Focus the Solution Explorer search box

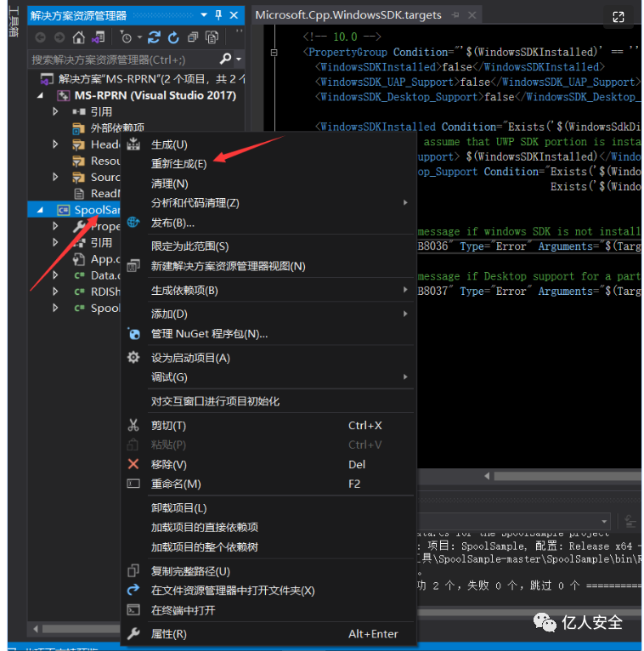[x=125, y=59]
